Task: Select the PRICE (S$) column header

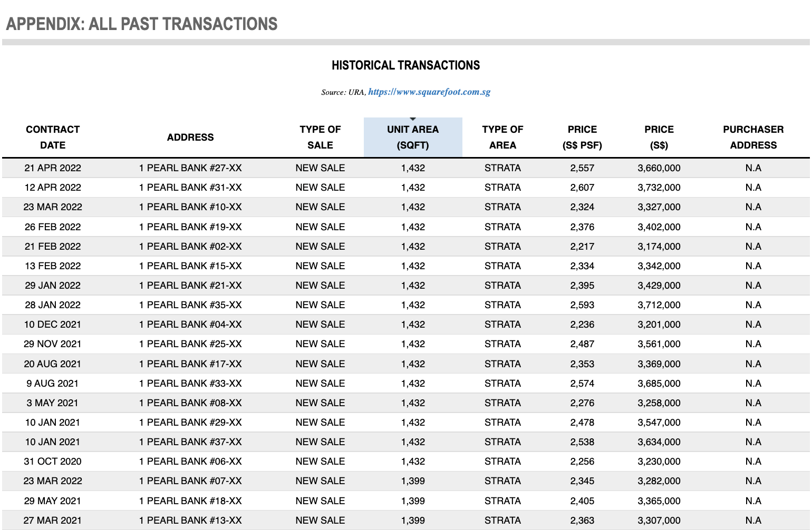Action: coord(659,137)
